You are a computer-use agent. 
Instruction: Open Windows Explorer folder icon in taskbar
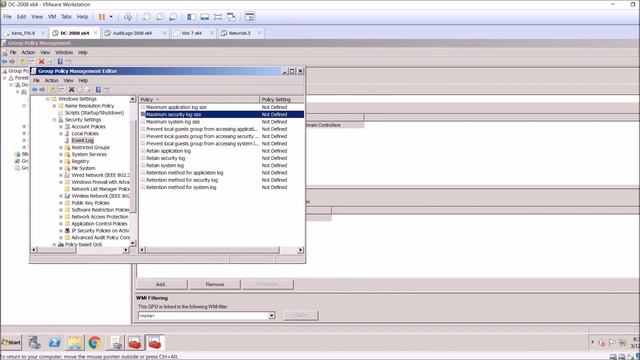click(x=75, y=342)
